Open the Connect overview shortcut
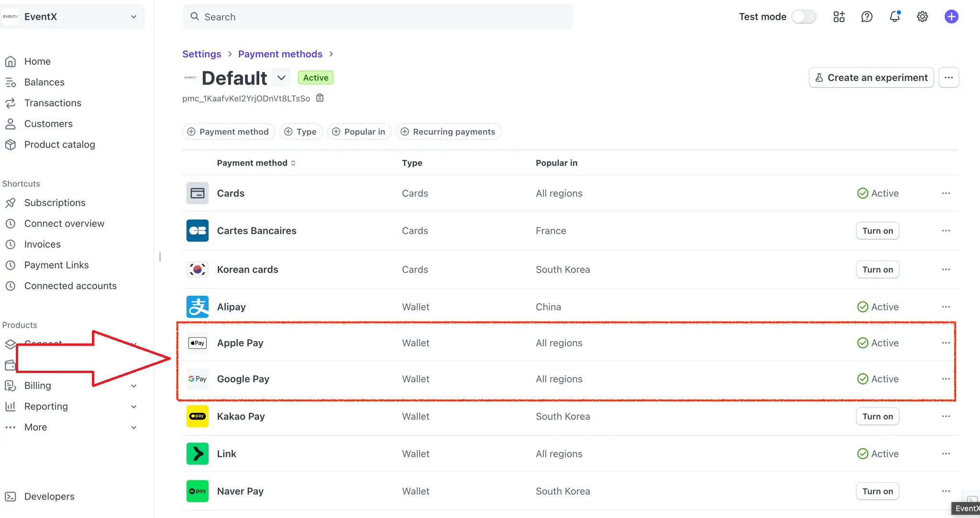 coord(64,223)
